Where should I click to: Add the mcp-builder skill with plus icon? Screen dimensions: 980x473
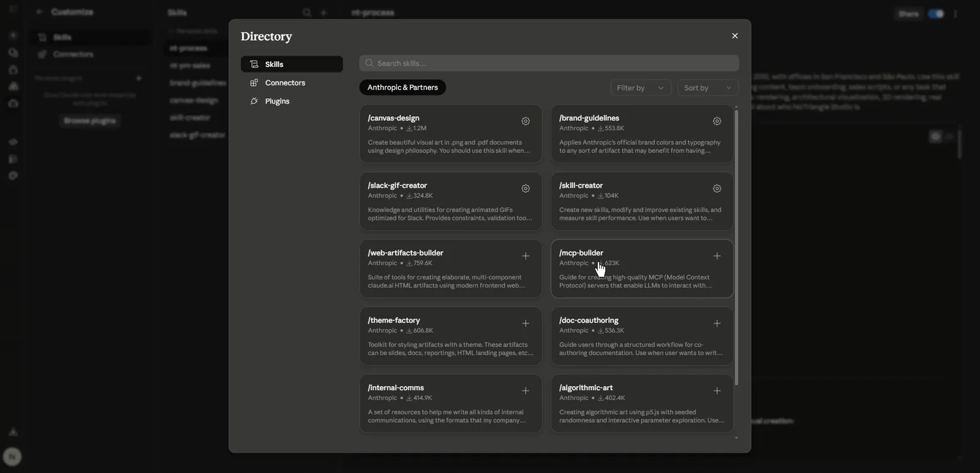[717, 256]
